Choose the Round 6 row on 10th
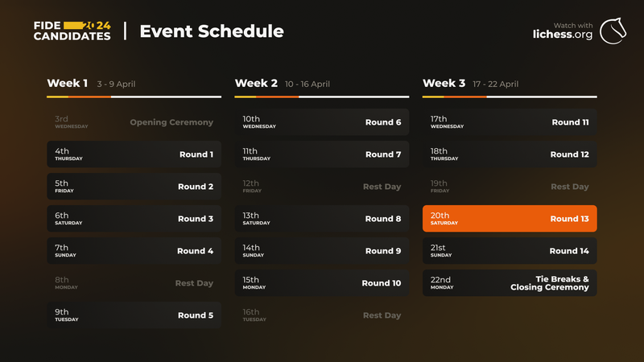Screen dimensions: 644x362 click(322, 122)
